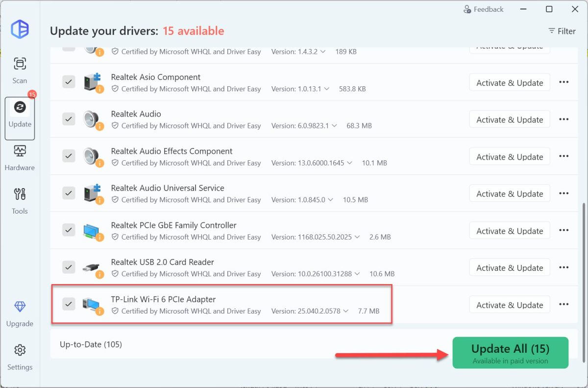Expand the Up-to-Date (105) section

[91, 344]
